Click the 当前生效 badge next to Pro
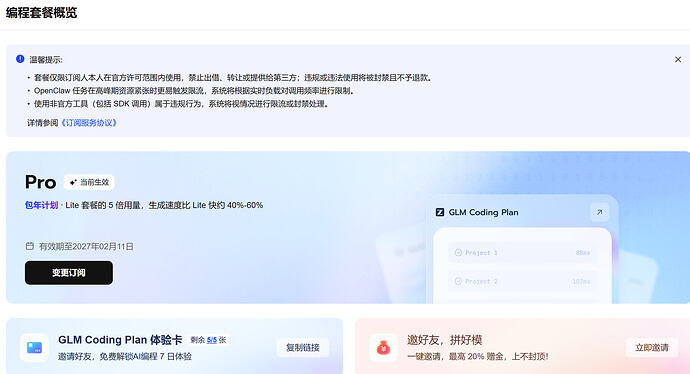 (89, 182)
